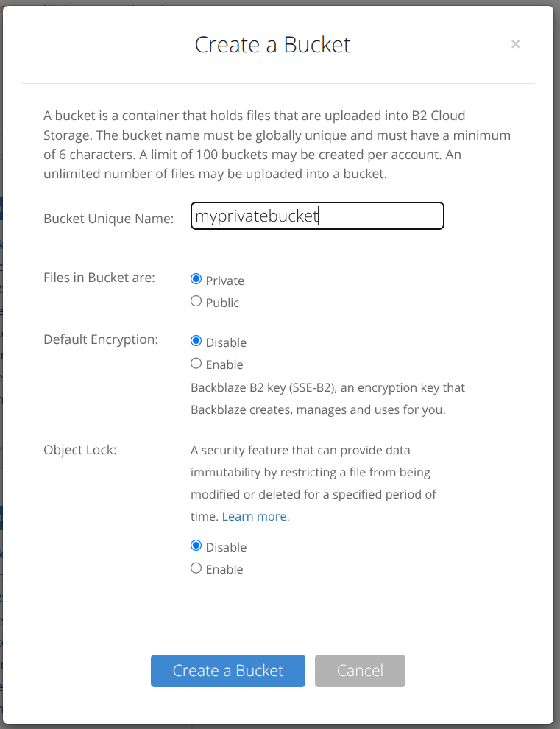Viewport: 560px width, 729px height.
Task: Enable Default Encryption radio option
Action: tap(196, 363)
